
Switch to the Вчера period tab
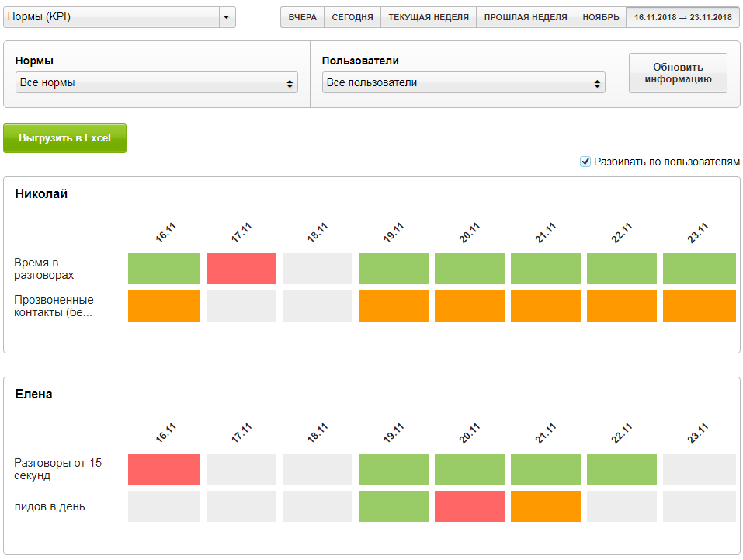(x=302, y=17)
